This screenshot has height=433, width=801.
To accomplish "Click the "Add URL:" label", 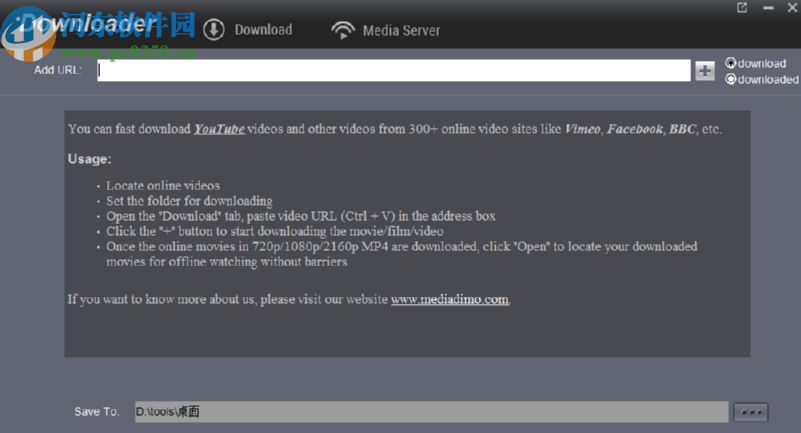I will click(x=58, y=69).
